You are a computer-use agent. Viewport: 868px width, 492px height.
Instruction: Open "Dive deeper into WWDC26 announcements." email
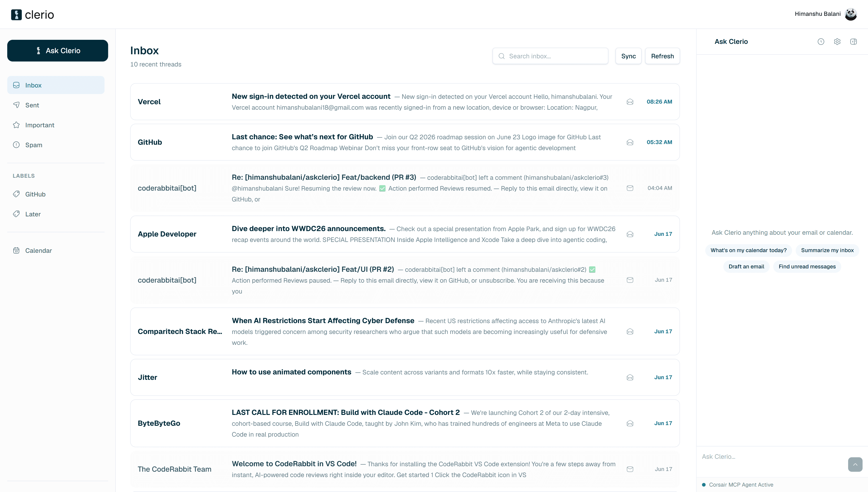point(405,234)
